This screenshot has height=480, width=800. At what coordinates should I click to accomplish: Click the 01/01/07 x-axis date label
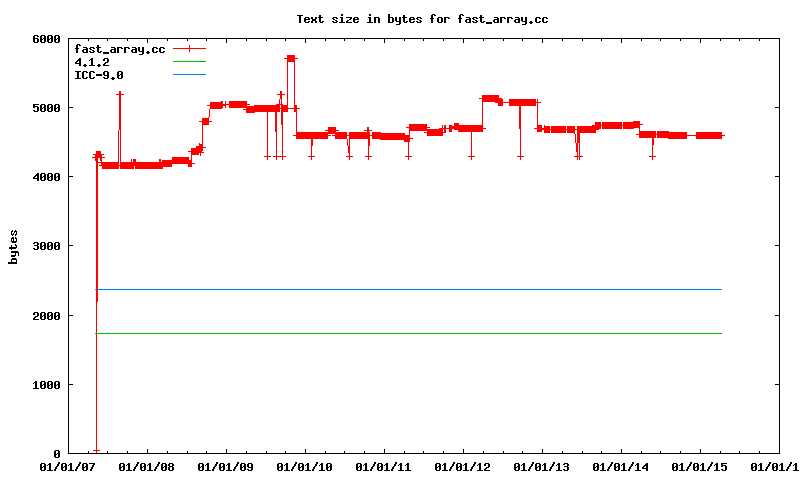point(68,467)
